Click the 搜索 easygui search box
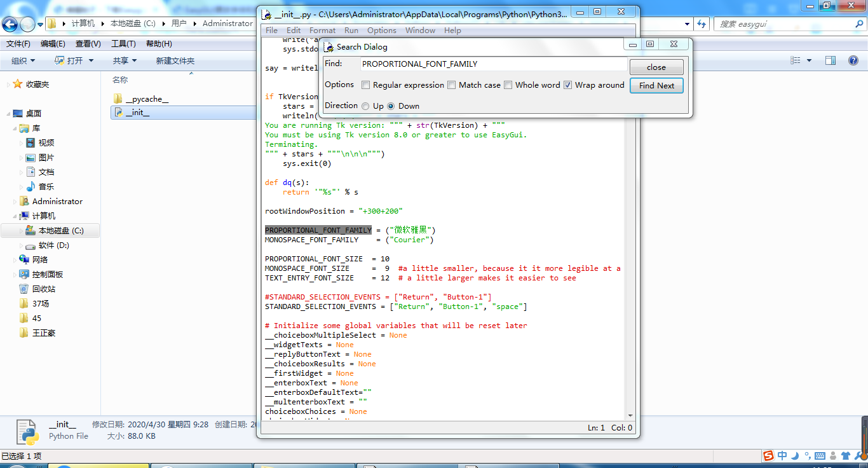Image resolution: width=868 pixels, height=468 pixels. (x=790, y=24)
